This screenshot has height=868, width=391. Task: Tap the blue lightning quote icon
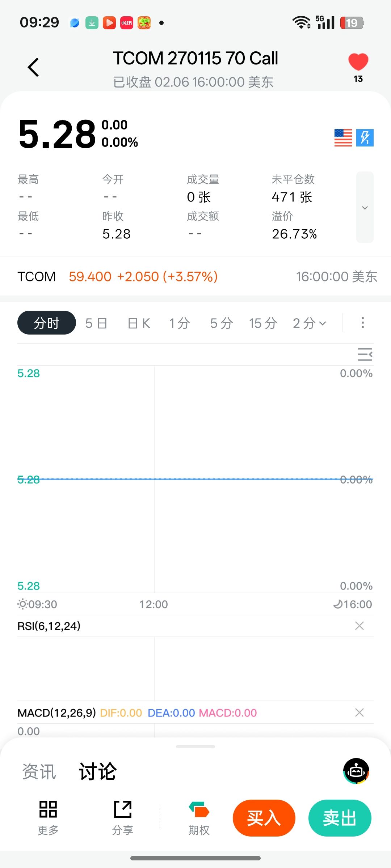(x=365, y=138)
